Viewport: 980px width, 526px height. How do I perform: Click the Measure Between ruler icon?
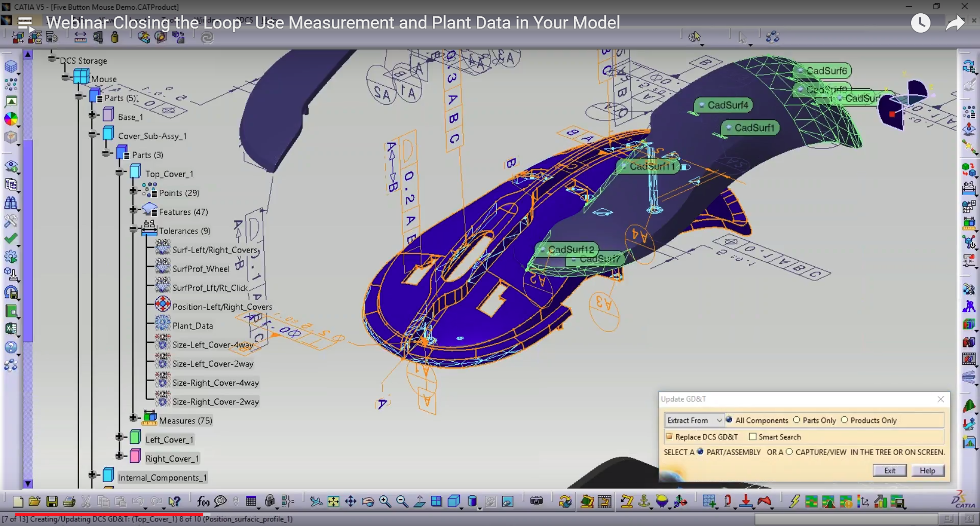coord(80,37)
